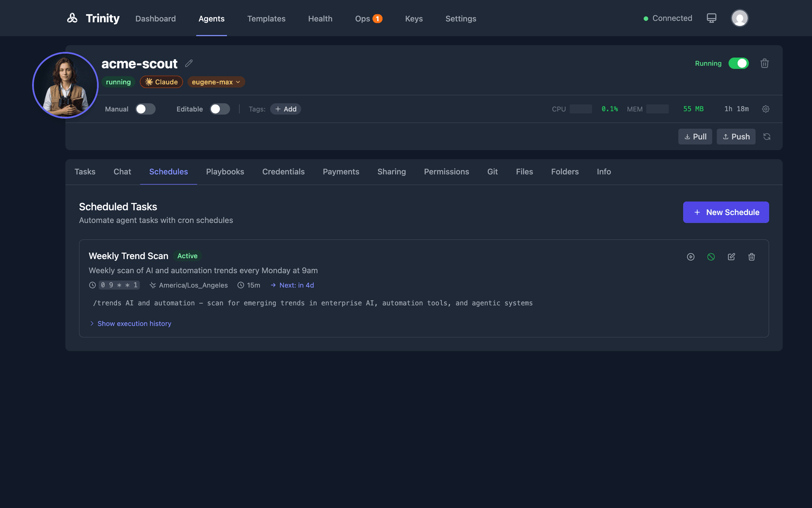This screenshot has width=812, height=508.
Task: Toggle the Running switch off
Action: pos(738,63)
